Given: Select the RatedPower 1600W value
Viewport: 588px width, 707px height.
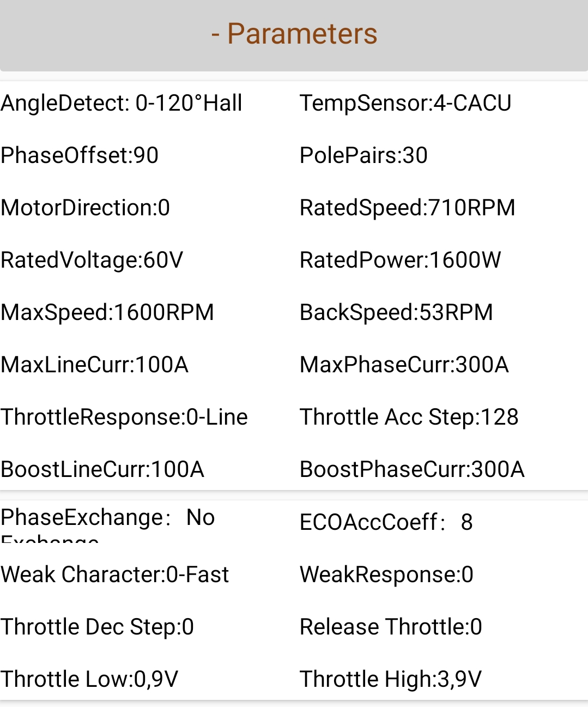Looking at the screenshot, I should [400, 260].
